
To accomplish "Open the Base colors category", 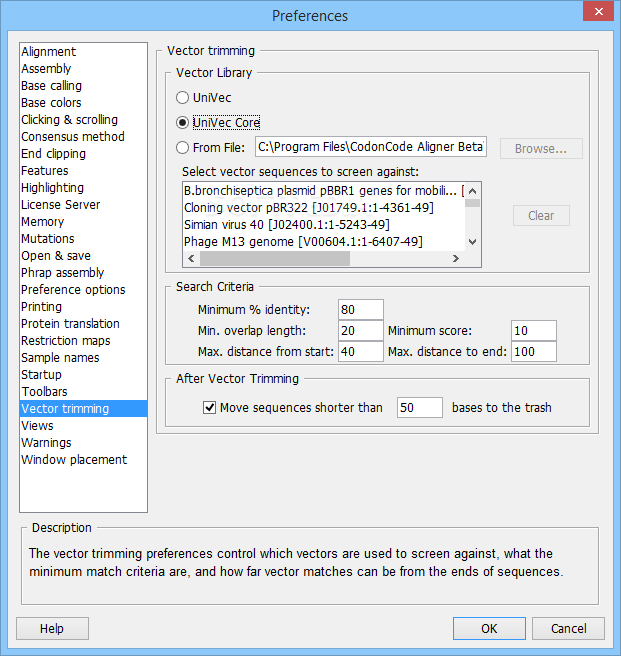I will [x=83, y=102].
